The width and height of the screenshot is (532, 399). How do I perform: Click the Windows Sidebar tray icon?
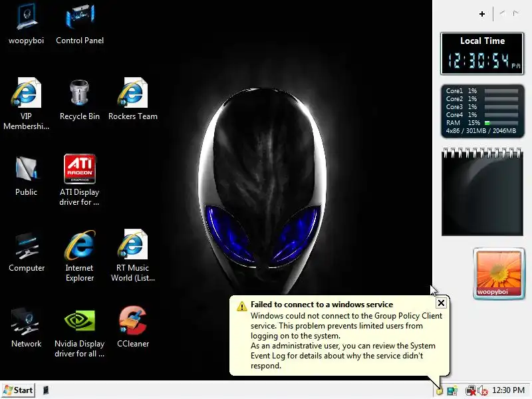coord(452,391)
